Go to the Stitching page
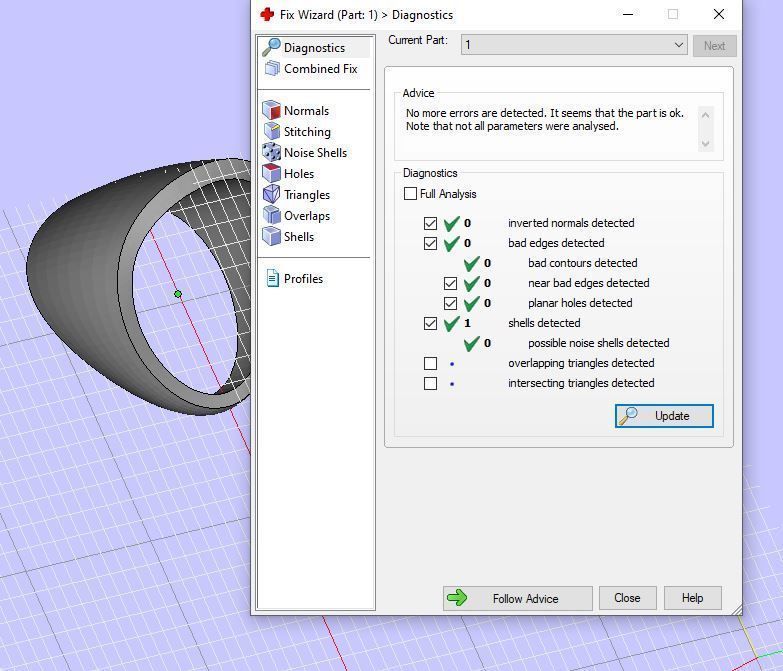Image resolution: width=783 pixels, height=671 pixels. tap(307, 131)
